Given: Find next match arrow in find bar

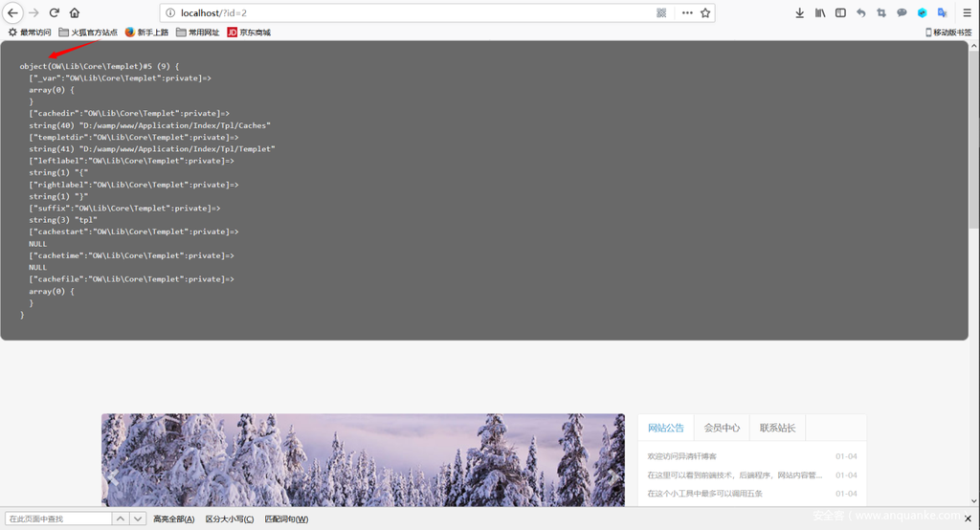Looking at the screenshot, I should pyautogui.click(x=138, y=519).
